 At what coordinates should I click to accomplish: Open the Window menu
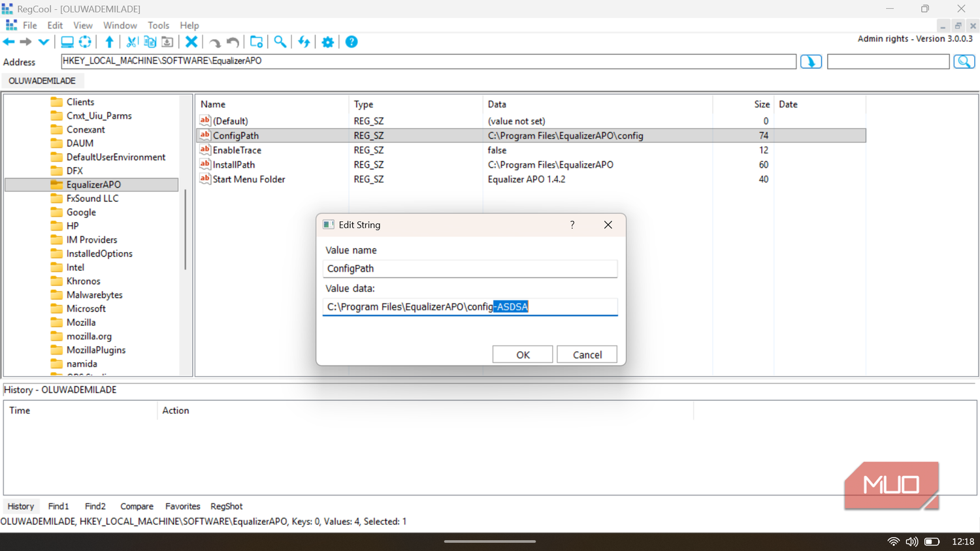point(120,25)
